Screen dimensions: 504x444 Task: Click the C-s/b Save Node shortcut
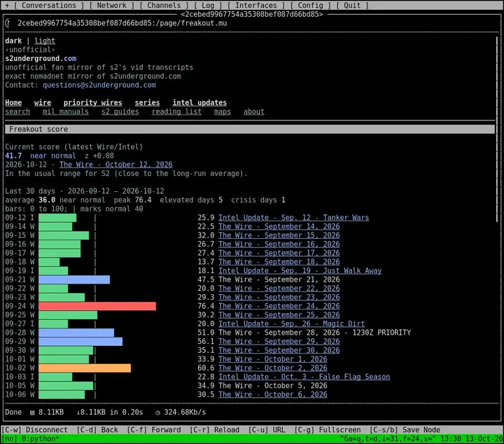tap(405, 430)
